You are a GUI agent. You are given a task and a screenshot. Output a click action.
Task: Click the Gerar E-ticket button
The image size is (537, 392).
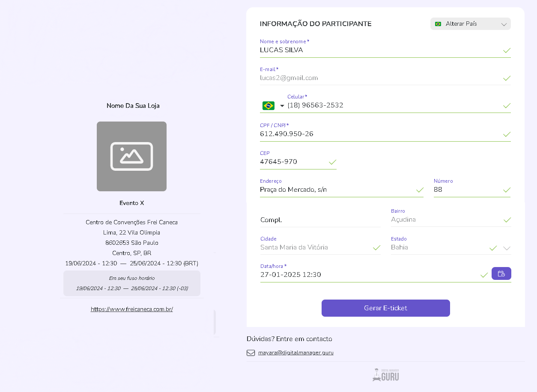385,308
